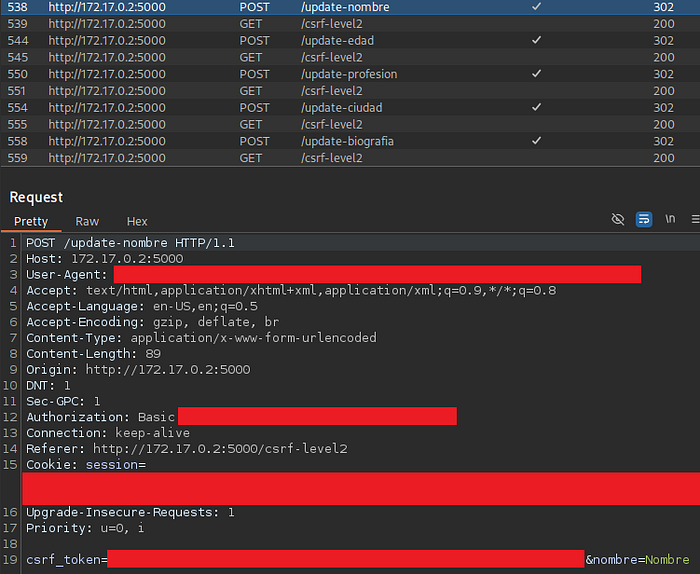Image resolution: width=700 pixels, height=574 pixels.
Task: Switch to the Raw tab
Action: pos(87,221)
